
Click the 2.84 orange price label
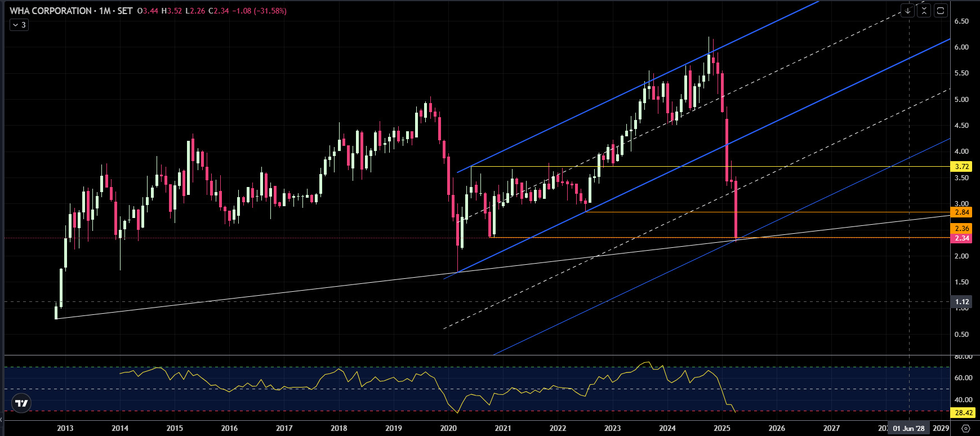(962, 212)
